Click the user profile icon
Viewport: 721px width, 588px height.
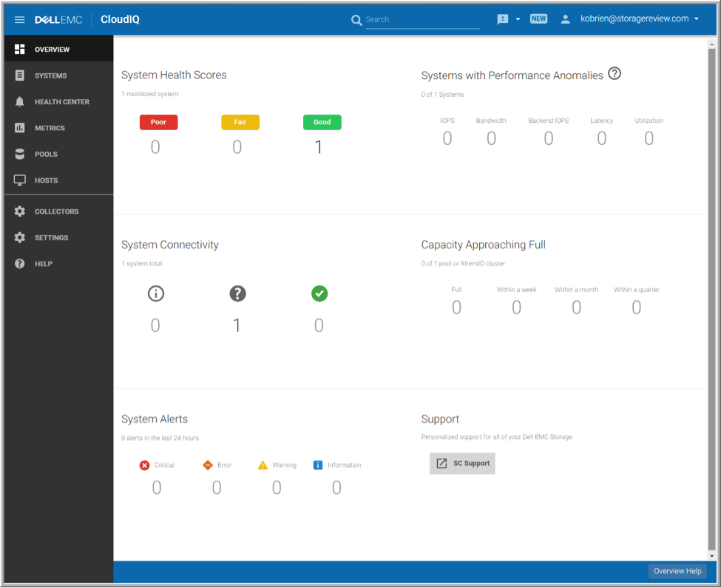[x=566, y=18]
